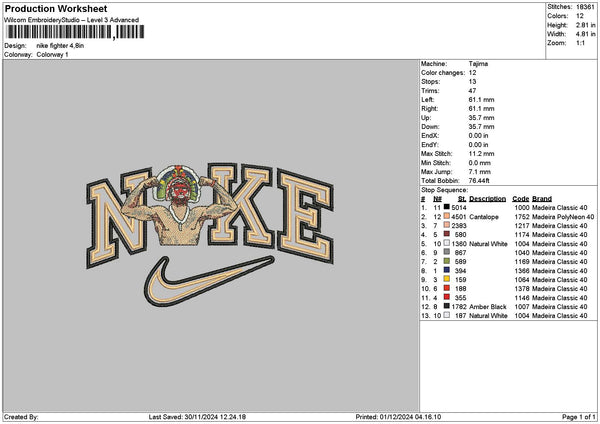This screenshot has width=600, height=424.
Task: Select the code '1007' for Amber Black
Action: click(x=522, y=307)
